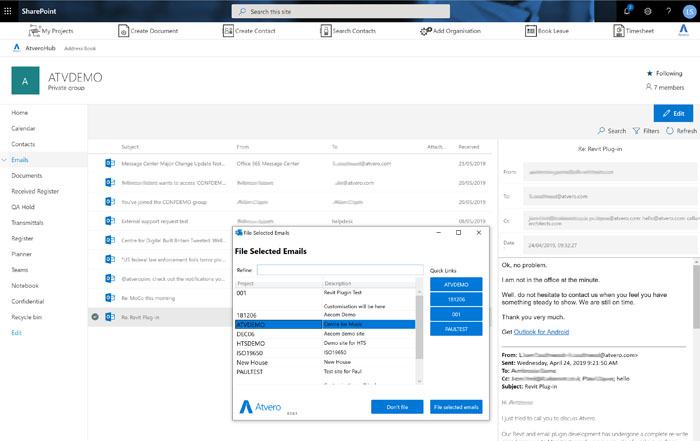Open the notifications bell

pos(627,10)
